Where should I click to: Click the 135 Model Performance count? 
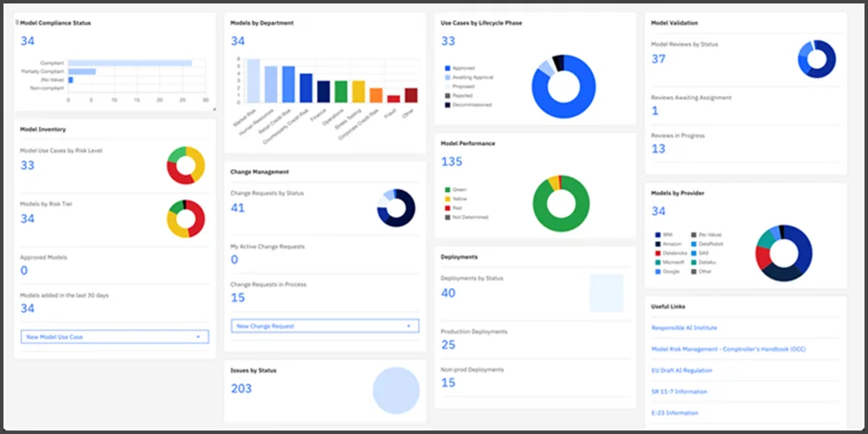[452, 162]
